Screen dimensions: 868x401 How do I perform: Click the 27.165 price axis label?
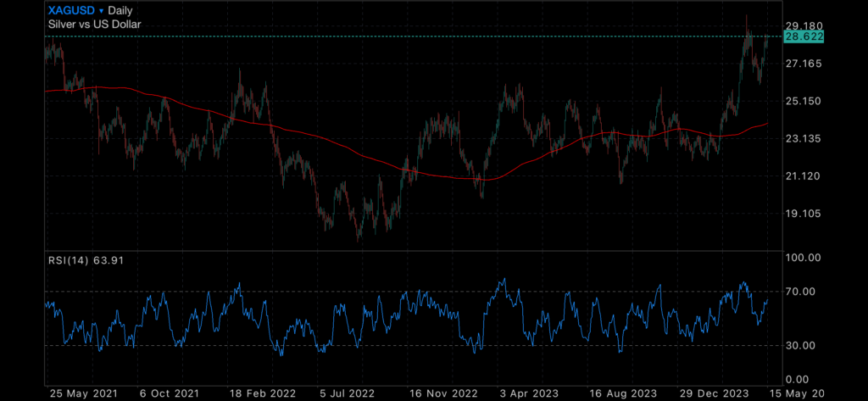[x=804, y=64]
